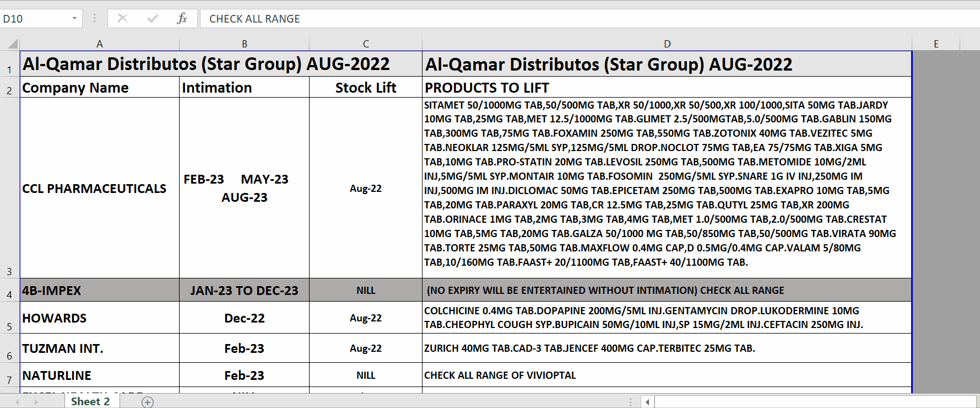The height and width of the screenshot is (408, 980).
Task: Click the next sheet navigation arrow
Action: [36, 402]
